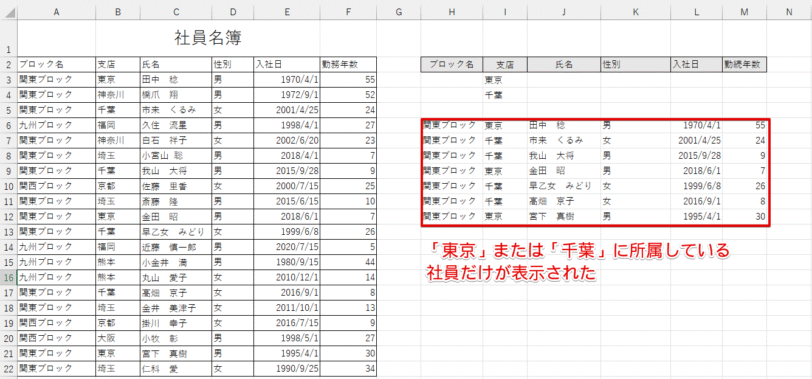Click the hire date 2002/6/20
812x379 pixels.
click(286, 140)
